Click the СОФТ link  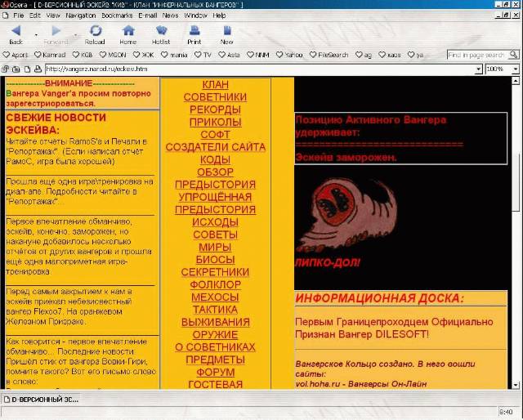tap(215, 135)
